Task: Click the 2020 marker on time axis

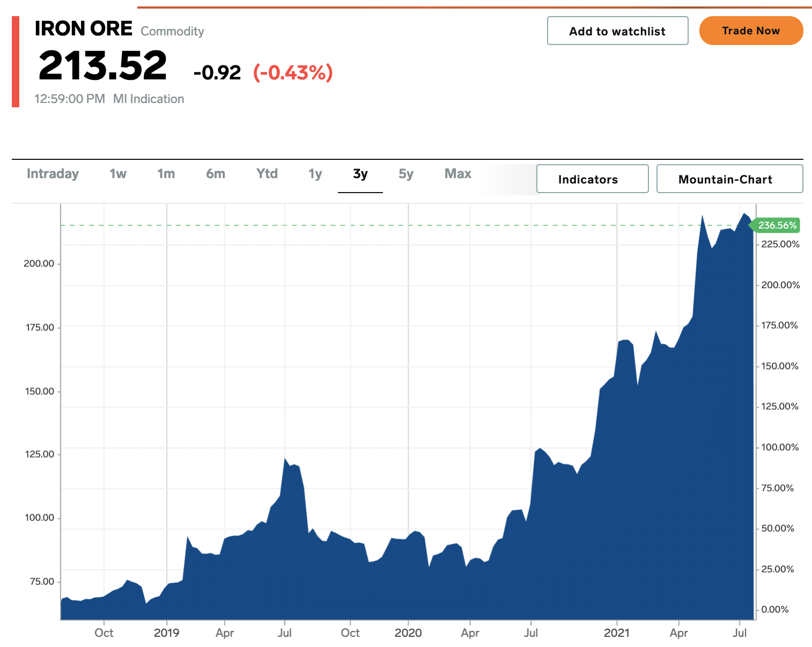Action: (x=408, y=633)
